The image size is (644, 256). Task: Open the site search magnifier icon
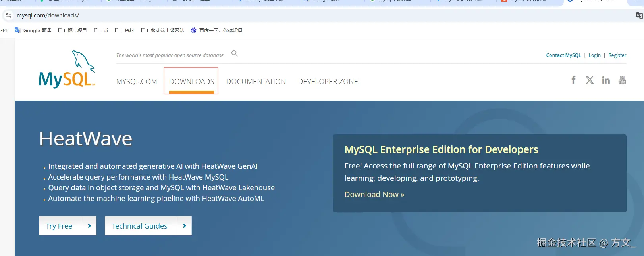tap(235, 53)
